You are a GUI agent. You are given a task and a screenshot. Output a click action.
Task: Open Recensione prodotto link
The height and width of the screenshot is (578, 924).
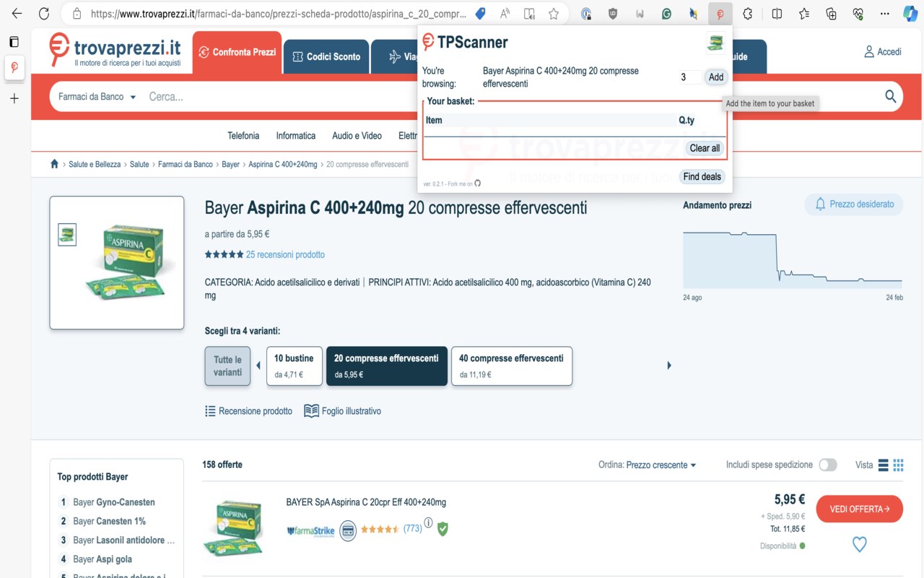coord(248,411)
